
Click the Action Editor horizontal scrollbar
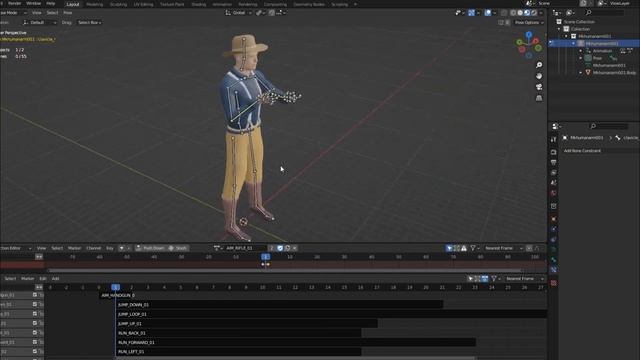point(284,271)
